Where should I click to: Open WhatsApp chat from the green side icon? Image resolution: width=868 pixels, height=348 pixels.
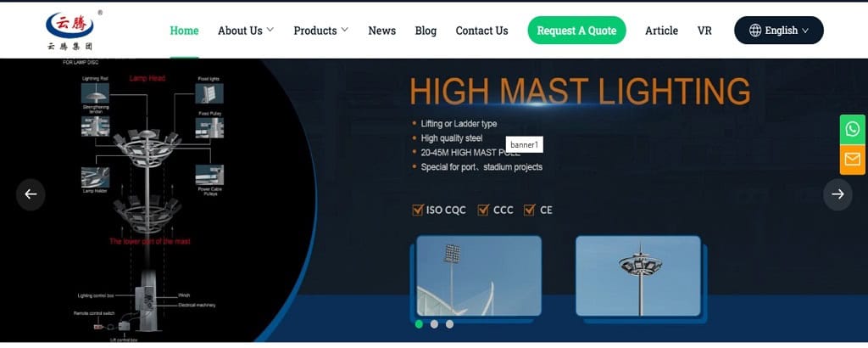click(x=852, y=129)
